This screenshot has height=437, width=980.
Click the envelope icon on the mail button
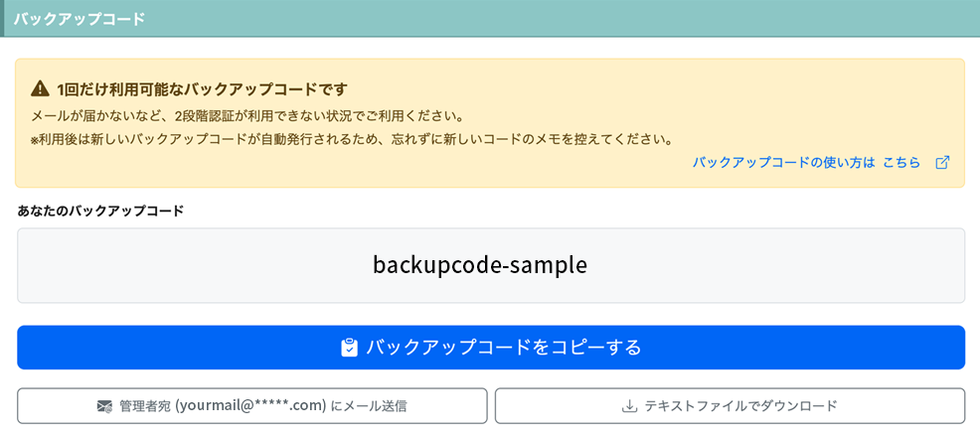pos(105,406)
